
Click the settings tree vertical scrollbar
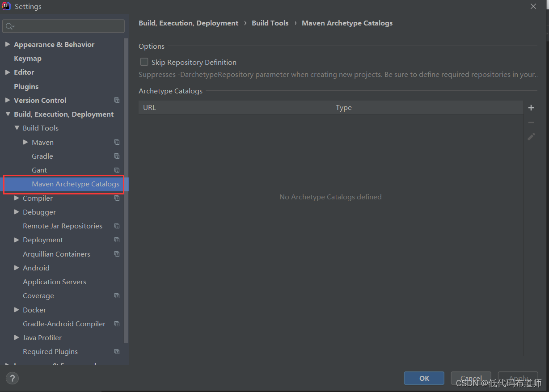127,190
